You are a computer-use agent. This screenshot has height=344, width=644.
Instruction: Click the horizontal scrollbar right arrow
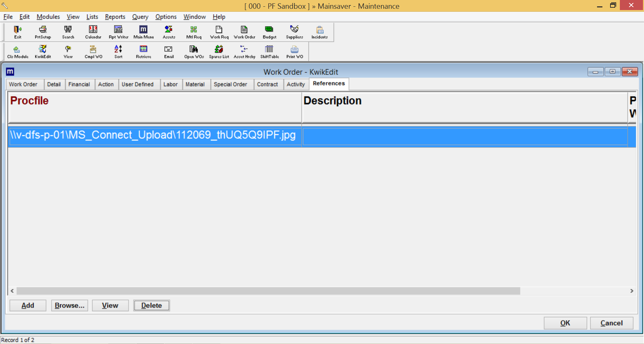632,291
